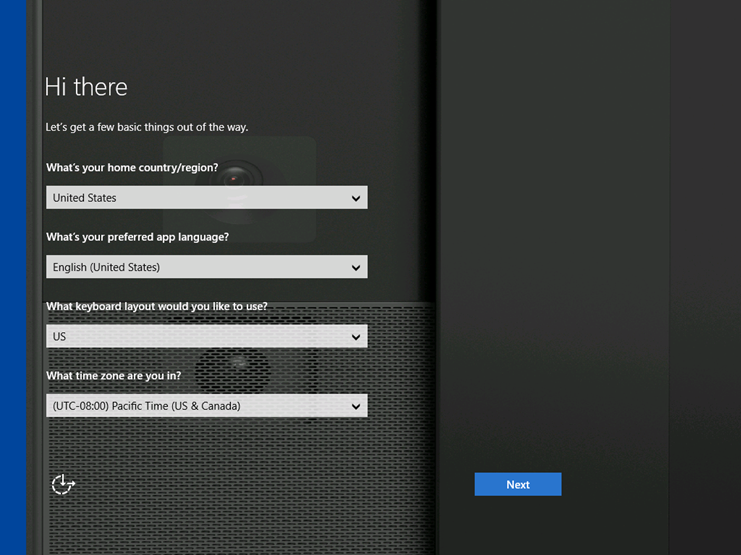Open the home country/region dropdown
This screenshot has height=555, width=741.
(207, 198)
